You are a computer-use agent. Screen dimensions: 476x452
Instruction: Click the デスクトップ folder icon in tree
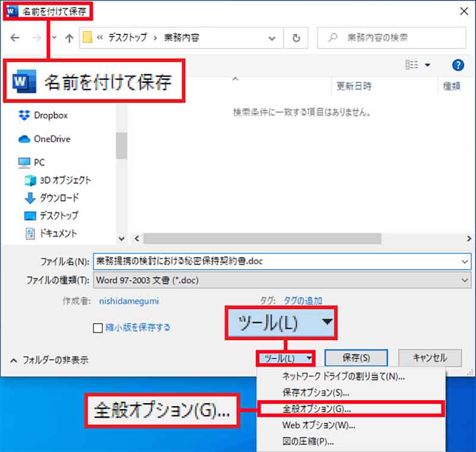pyautogui.click(x=30, y=216)
